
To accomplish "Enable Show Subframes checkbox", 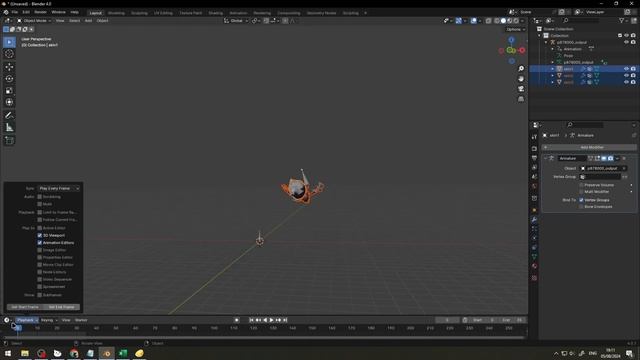I will point(40,295).
